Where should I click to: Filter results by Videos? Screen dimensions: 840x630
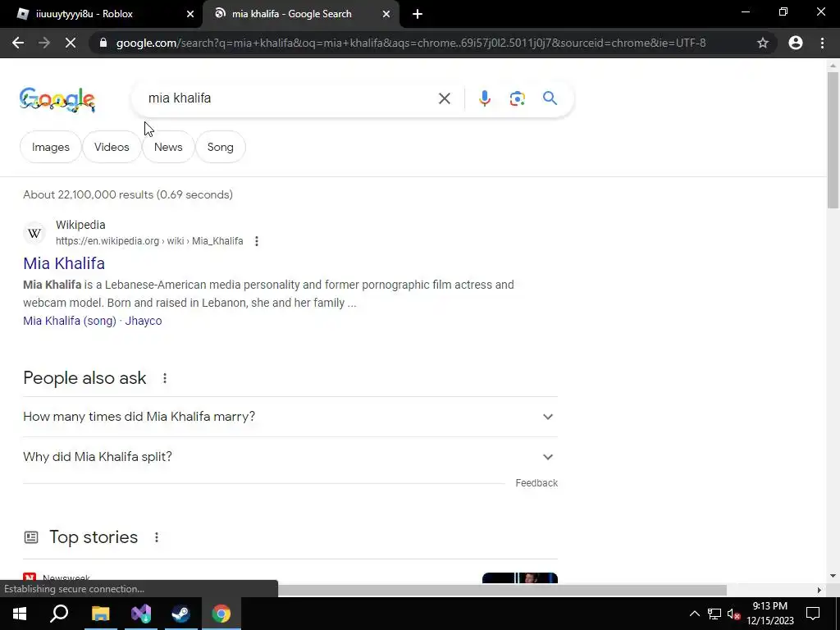(x=112, y=147)
